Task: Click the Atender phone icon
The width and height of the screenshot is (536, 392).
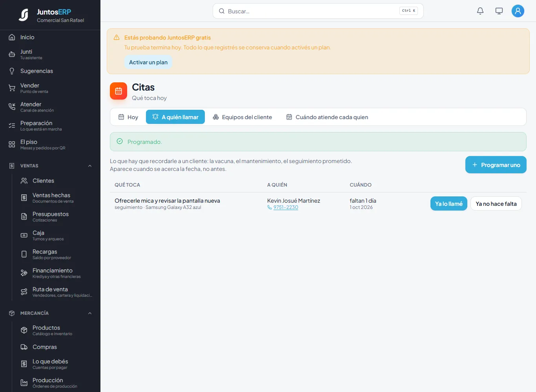Action: click(12, 107)
